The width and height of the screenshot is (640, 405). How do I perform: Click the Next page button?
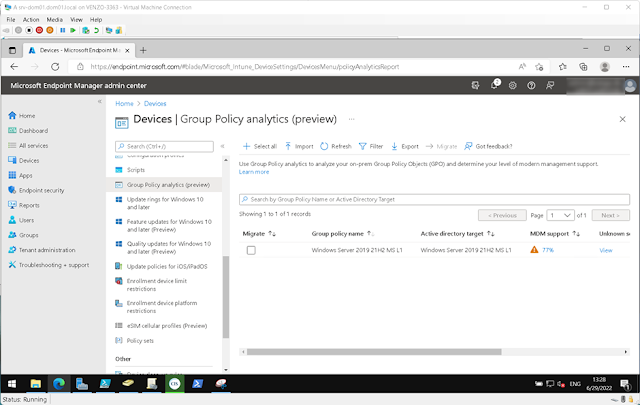pyautogui.click(x=610, y=215)
